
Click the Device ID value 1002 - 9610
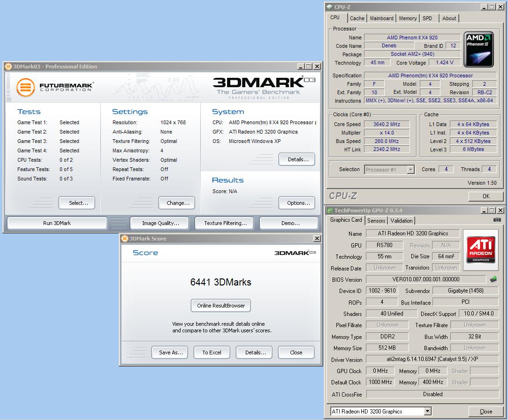382,291
